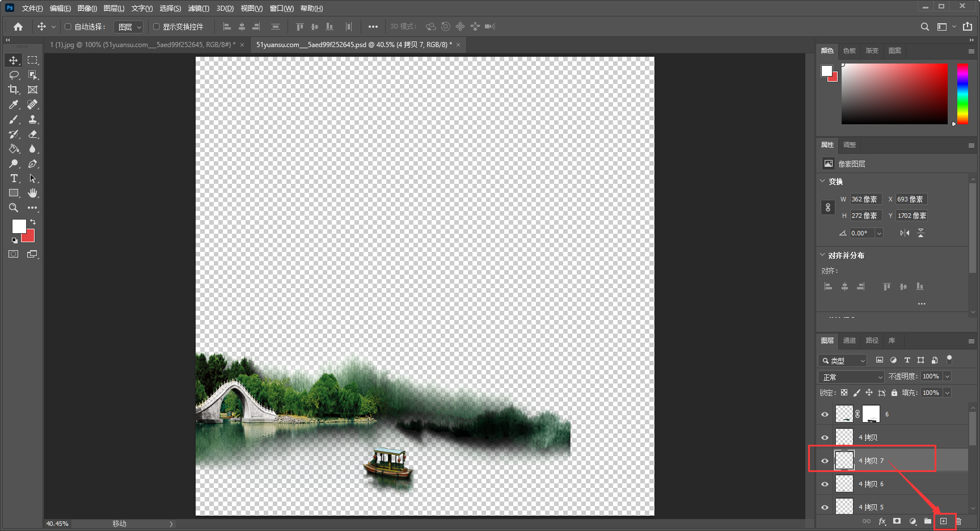Screen dimensions: 980x531
Task: Open the fill 填充 dropdown arrow
Action: click(x=947, y=393)
